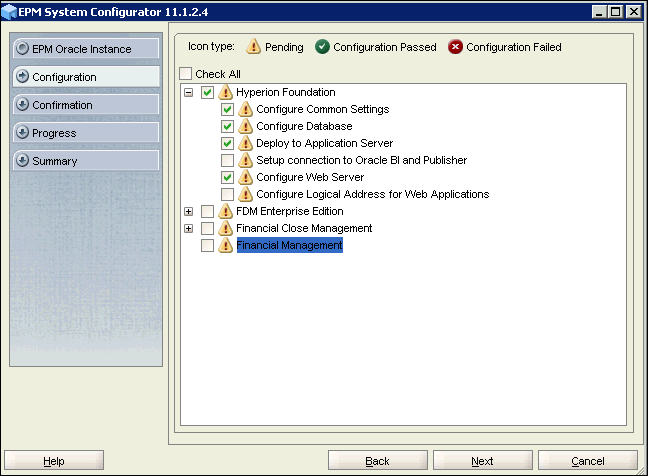Uncheck Deploy to Application Server checkbox
The width and height of the screenshot is (648, 476).
[x=227, y=143]
